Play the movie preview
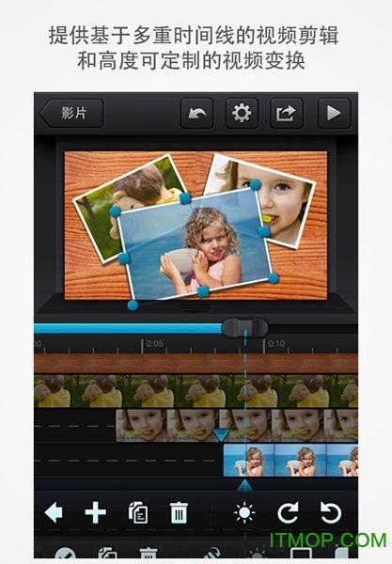392x564 pixels. pos(334,113)
